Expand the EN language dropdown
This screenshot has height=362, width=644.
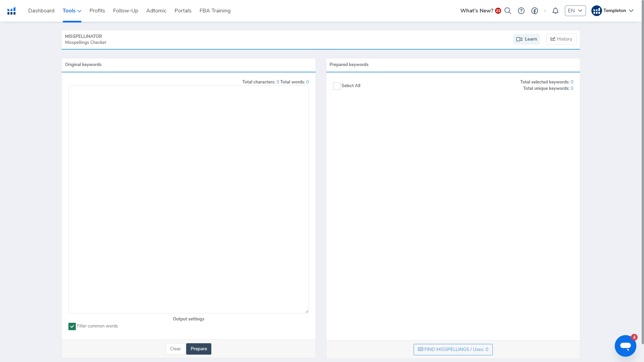point(575,11)
